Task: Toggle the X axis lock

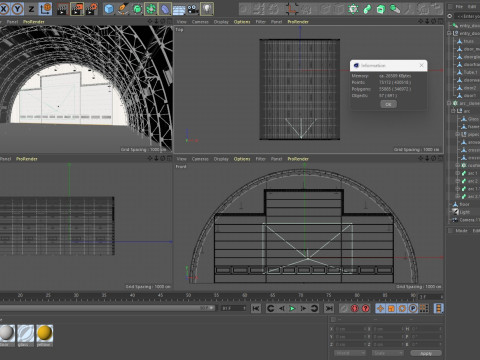Action: (4, 9)
